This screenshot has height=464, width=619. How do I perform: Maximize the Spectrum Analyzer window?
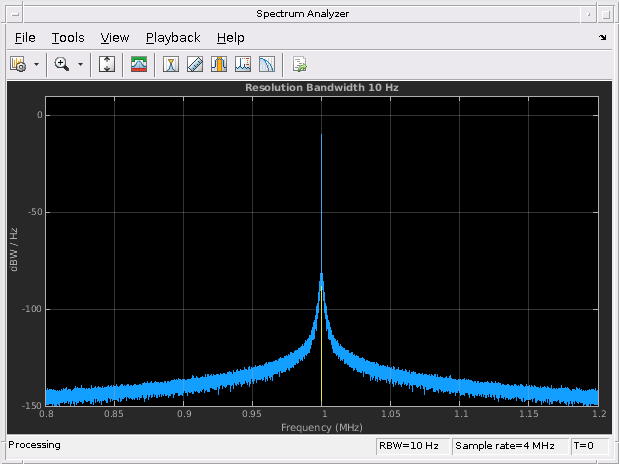(x=606, y=15)
